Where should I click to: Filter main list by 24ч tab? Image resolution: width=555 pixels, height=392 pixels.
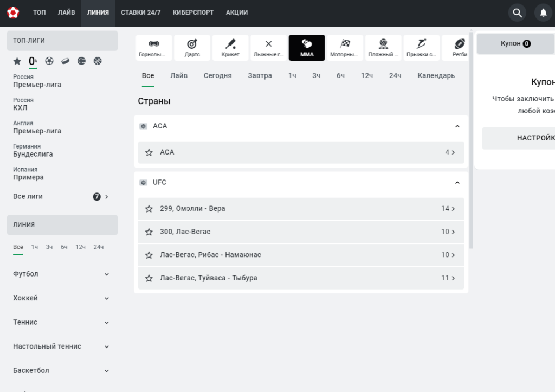pyautogui.click(x=395, y=76)
